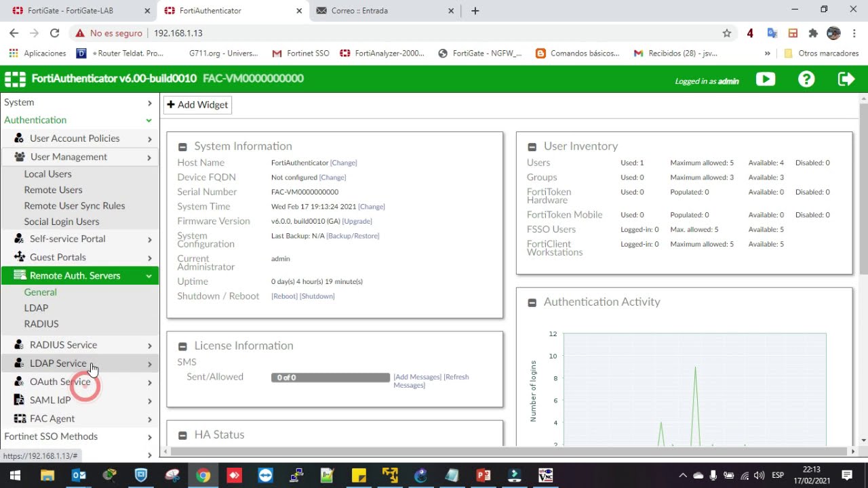
Task: Click the logout icon in header
Action: (846, 79)
